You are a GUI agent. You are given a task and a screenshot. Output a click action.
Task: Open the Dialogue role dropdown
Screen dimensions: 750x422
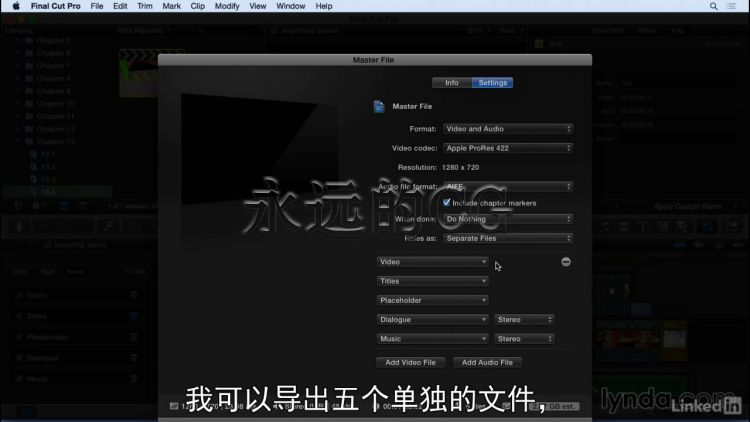[x=432, y=319]
